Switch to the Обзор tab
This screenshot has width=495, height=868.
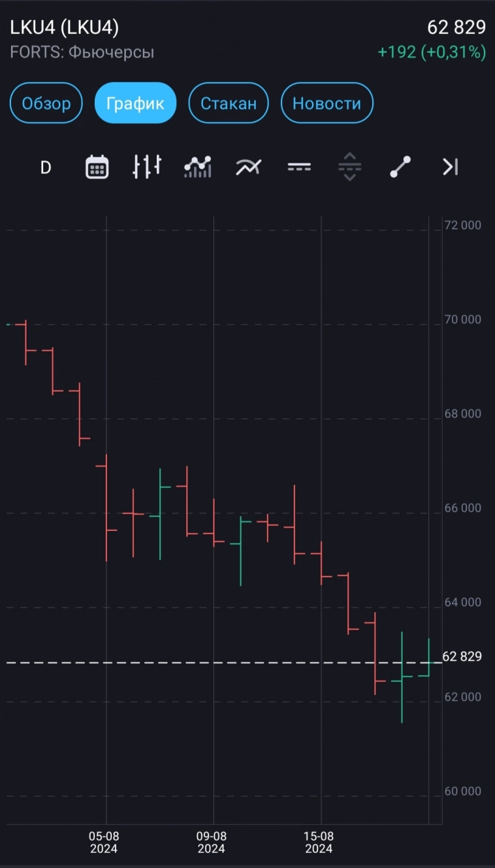point(46,103)
